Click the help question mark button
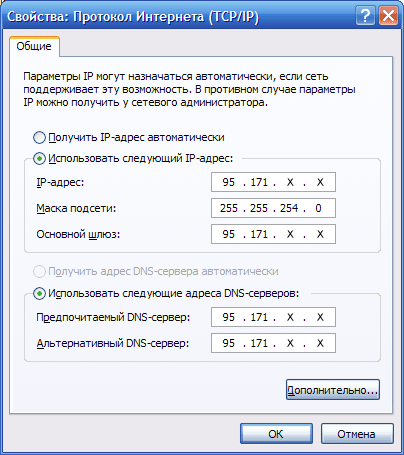This screenshot has height=455, width=404. (365, 16)
